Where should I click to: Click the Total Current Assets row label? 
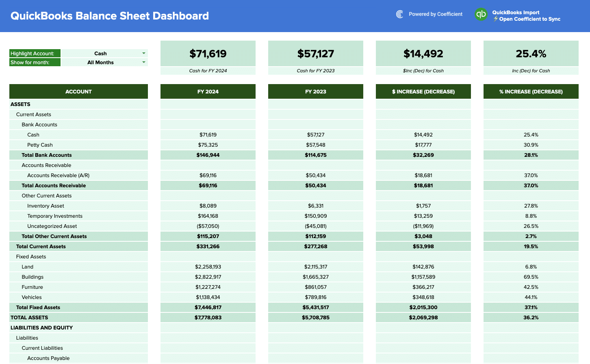[x=41, y=247]
